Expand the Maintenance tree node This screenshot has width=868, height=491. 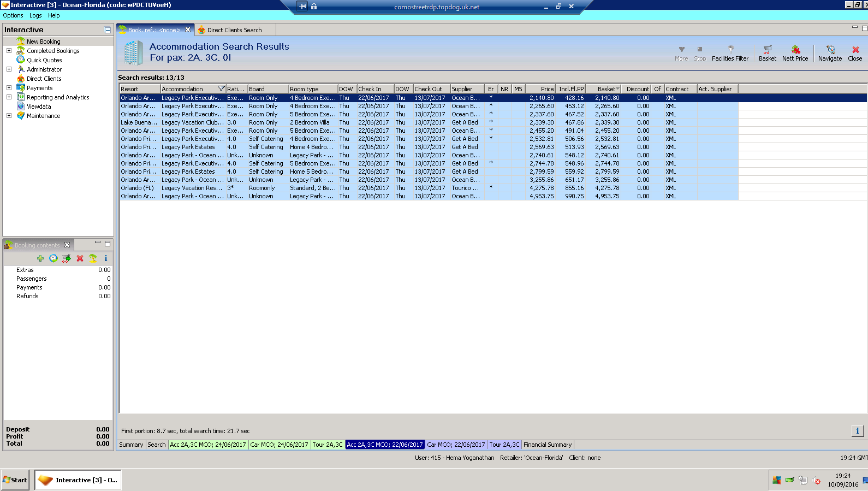coord(9,116)
